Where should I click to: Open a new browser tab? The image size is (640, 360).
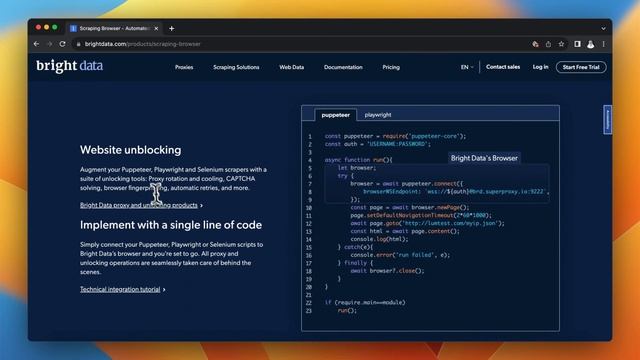171,29
